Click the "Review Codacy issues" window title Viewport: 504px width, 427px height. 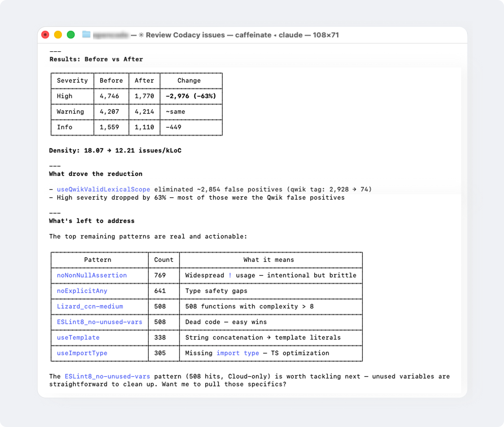coord(185,35)
